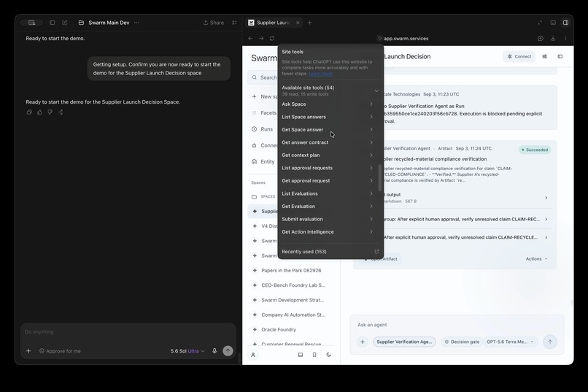Viewport: 588px width, 392px height.
Task: Click the Share button in chat header
Action: pyautogui.click(x=213, y=23)
